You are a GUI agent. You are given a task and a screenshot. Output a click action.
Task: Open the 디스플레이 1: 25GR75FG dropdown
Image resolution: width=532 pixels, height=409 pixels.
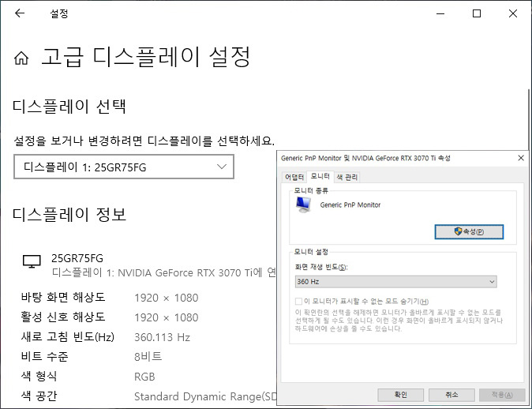pyautogui.click(x=124, y=167)
